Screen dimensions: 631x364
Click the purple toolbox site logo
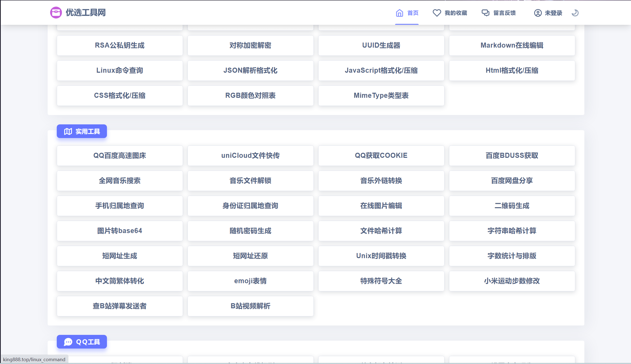tap(56, 12)
